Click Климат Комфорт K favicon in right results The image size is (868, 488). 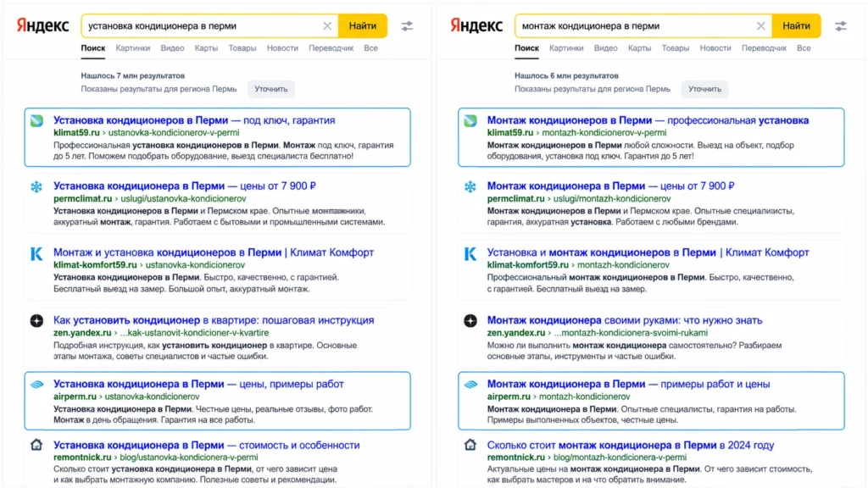470,253
